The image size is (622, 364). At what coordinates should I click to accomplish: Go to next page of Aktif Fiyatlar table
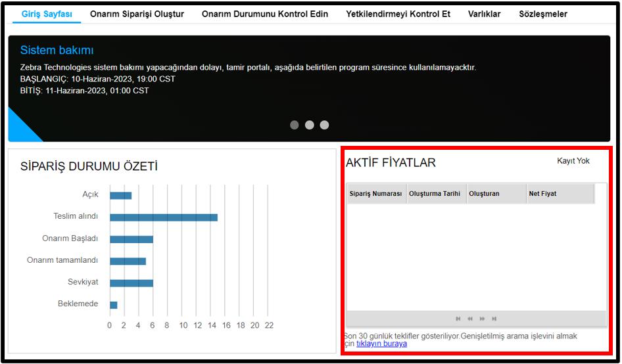click(x=482, y=319)
